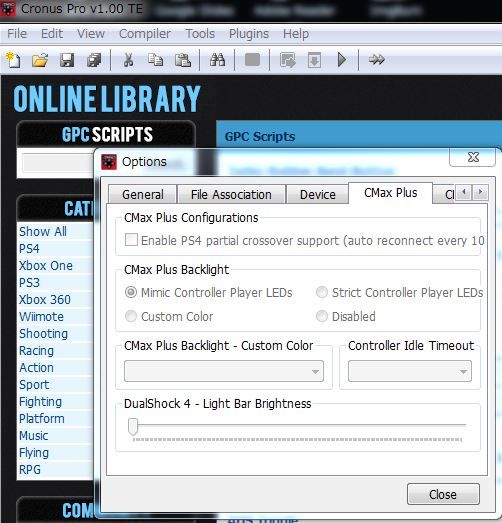The image size is (502, 523).
Task: Click the Save All toolbar icon
Action: coord(94,60)
